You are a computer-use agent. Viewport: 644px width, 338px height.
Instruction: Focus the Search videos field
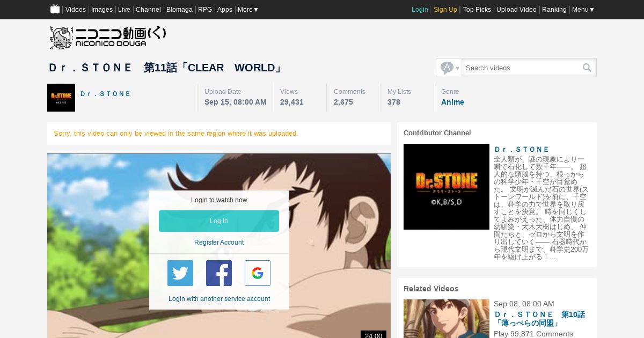point(522,68)
